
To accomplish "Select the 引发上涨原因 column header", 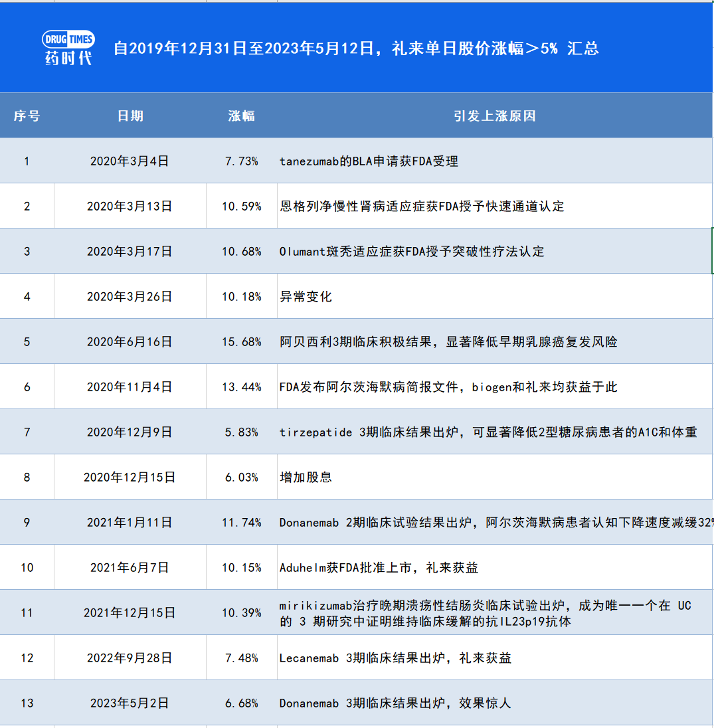I will pos(494,116).
